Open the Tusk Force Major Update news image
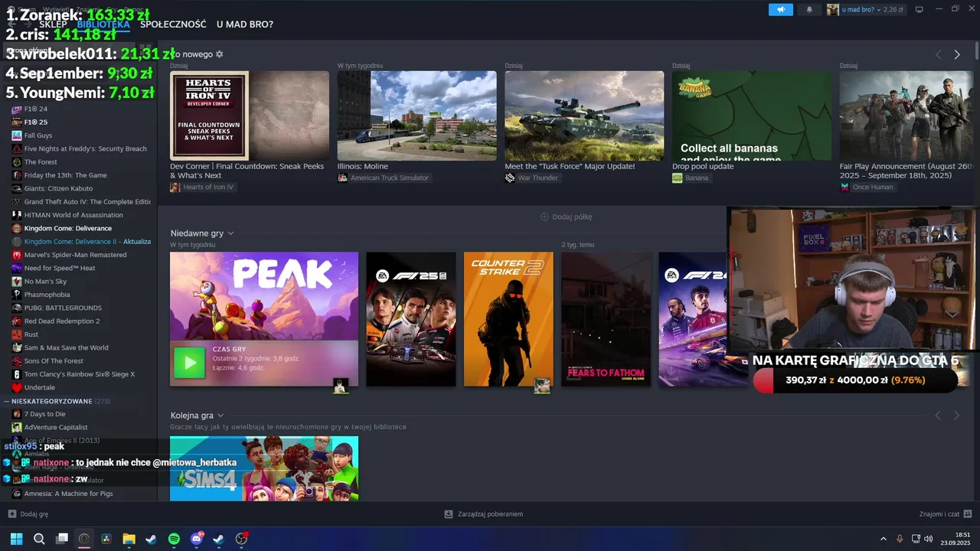Screen dimensions: 980x551 pyautogui.click(x=584, y=116)
